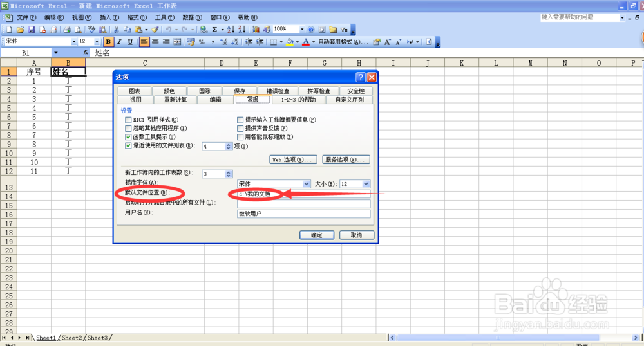Click the Save floppy disk icon
This screenshot has height=346, width=644.
click(31, 30)
